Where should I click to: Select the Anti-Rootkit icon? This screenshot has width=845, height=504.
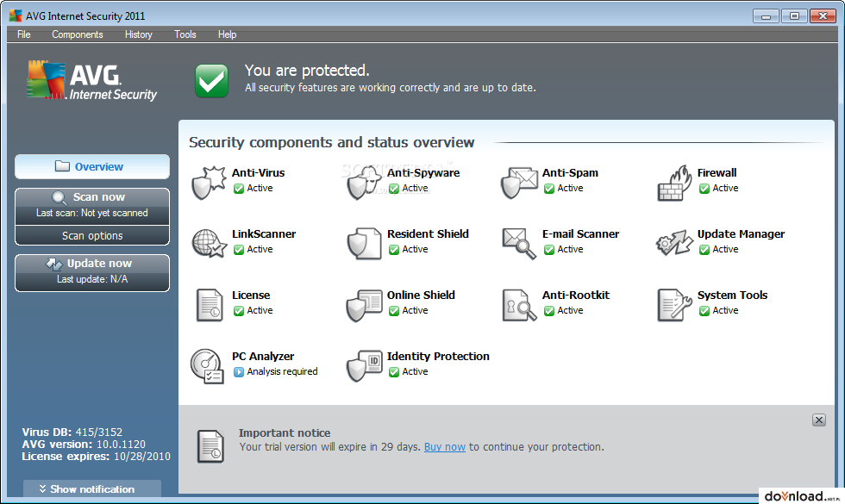pos(519,305)
